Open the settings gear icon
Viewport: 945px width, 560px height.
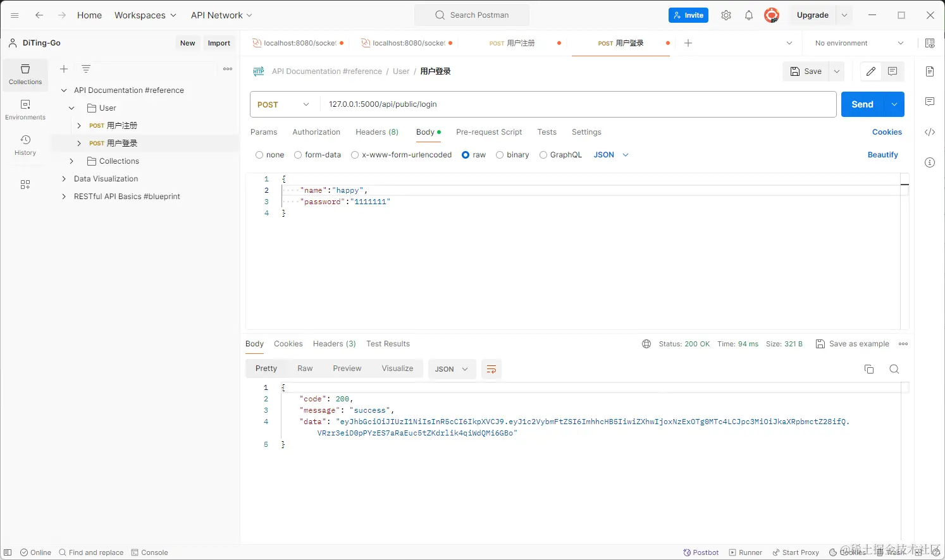point(726,15)
